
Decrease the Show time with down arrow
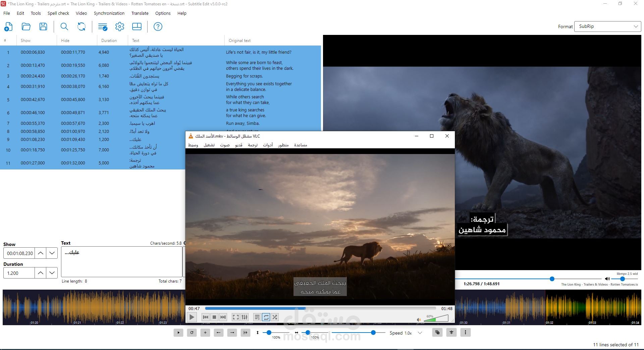52,253
